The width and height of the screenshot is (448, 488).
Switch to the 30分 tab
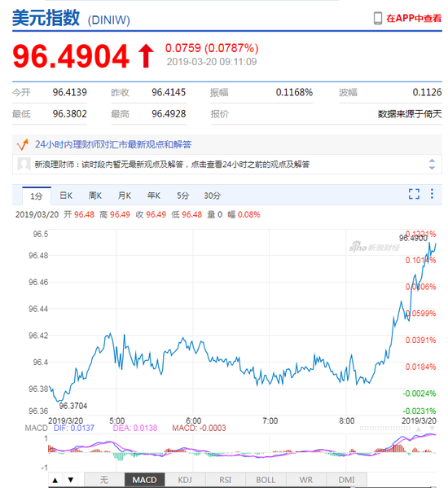212,196
